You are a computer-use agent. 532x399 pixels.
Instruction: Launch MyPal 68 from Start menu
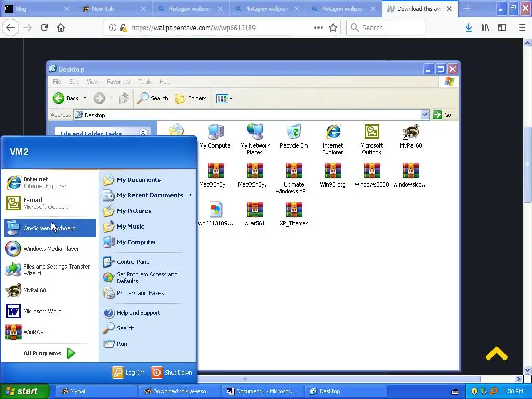click(x=50, y=290)
